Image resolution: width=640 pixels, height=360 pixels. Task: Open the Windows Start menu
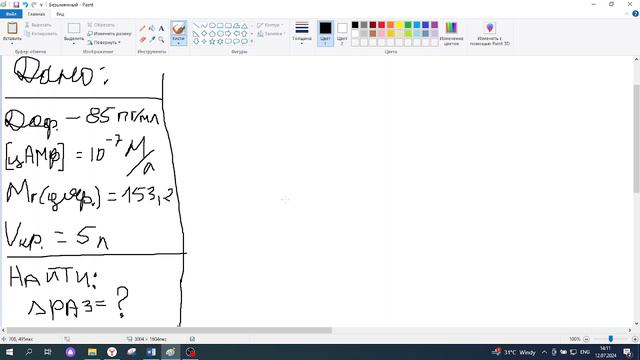(x=9, y=352)
